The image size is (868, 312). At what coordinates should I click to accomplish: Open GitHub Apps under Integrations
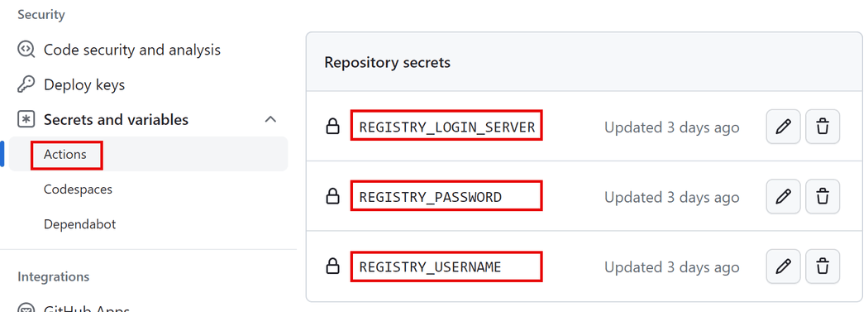pyautogui.click(x=86, y=308)
